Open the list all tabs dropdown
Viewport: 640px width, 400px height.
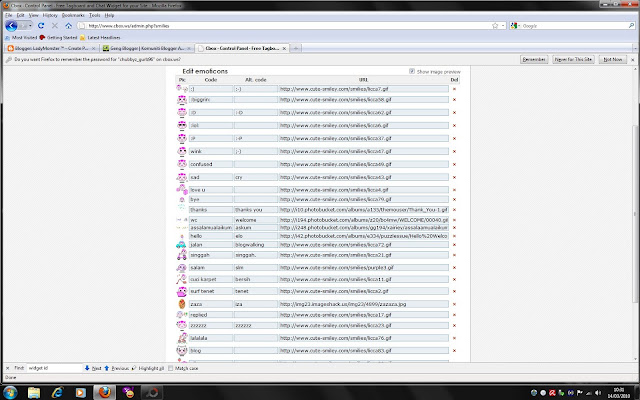[x=635, y=49]
